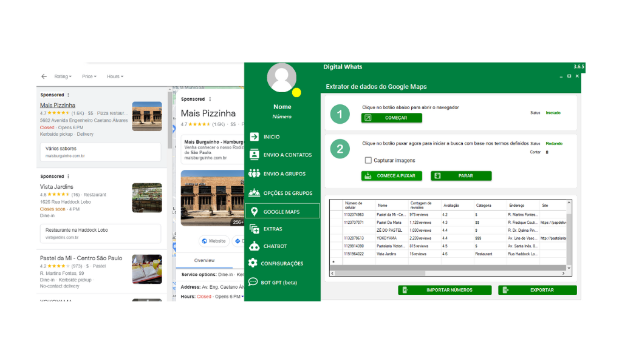Image resolution: width=622 pixels, height=364 pixels.
Task: Open the EXTRAS section icon in sidebar
Action: (254, 229)
